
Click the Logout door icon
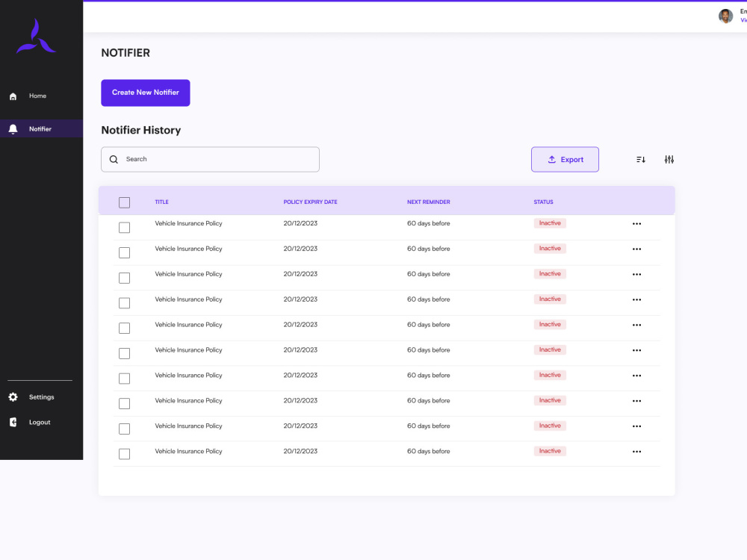(13, 423)
